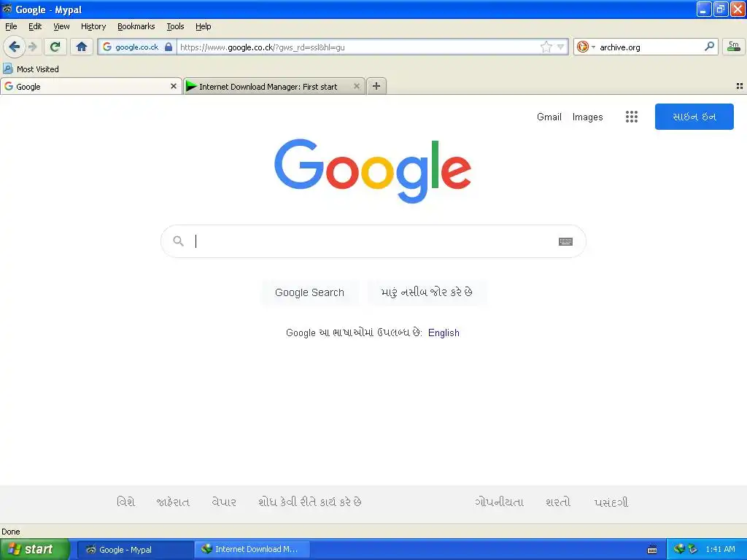747x560 pixels.
Task: Open the how search works footer link
Action: point(309,502)
